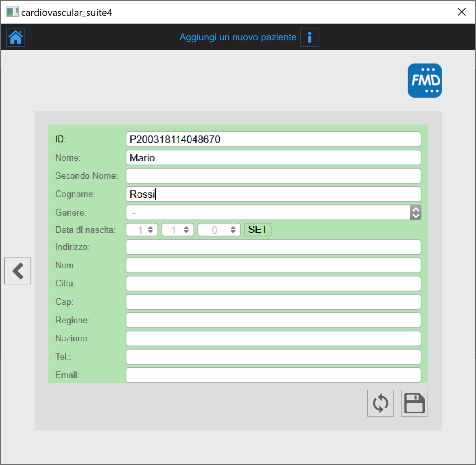This screenshot has height=465, width=476.
Task: Click into the Indirizzo field
Action: point(273,247)
